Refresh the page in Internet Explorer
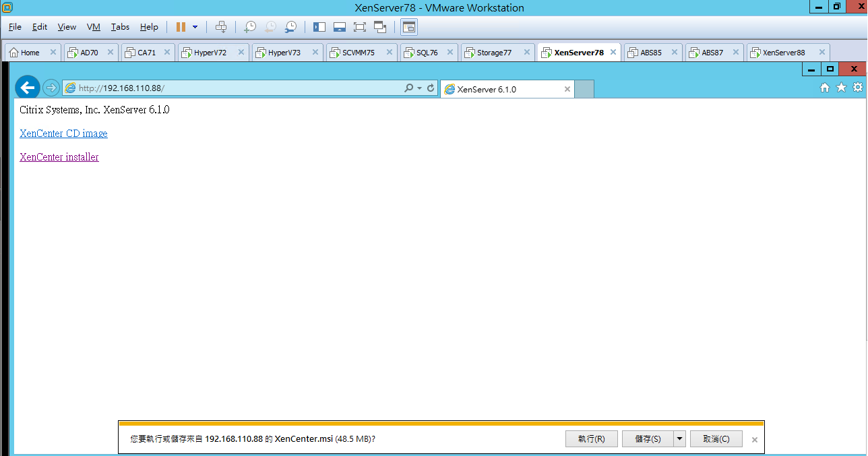 (x=431, y=88)
